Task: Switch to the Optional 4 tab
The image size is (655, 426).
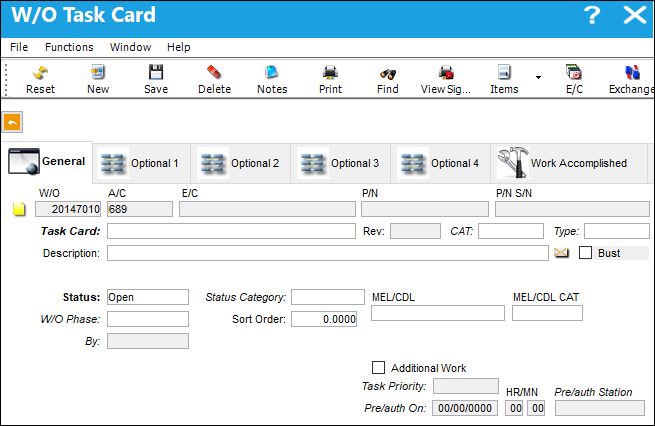Action: [440, 163]
